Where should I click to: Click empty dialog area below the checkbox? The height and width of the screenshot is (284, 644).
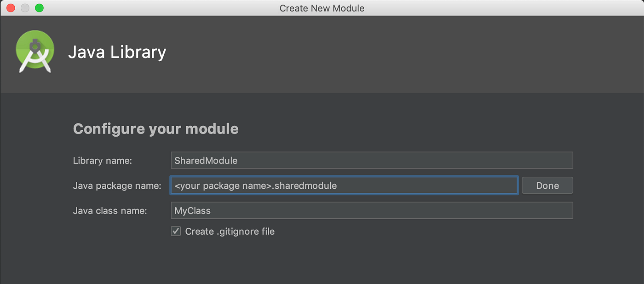(322, 262)
